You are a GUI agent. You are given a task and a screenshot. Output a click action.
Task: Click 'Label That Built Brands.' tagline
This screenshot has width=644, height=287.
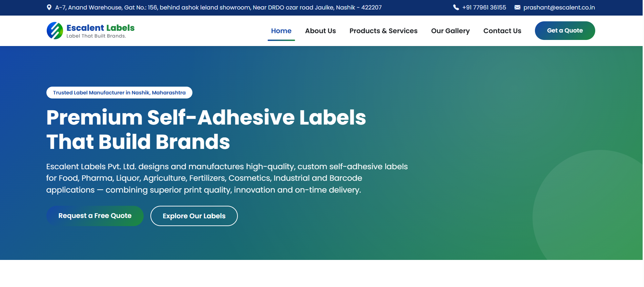(x=96, y=36)
